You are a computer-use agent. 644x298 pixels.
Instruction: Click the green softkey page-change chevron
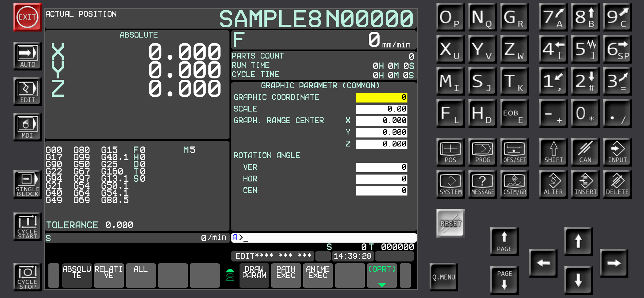[x=230, y=275]
